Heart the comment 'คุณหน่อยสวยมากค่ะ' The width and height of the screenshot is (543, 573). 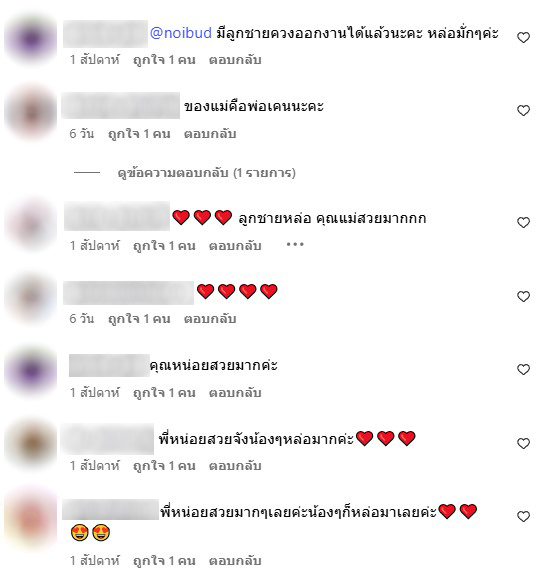pos(523,369)
